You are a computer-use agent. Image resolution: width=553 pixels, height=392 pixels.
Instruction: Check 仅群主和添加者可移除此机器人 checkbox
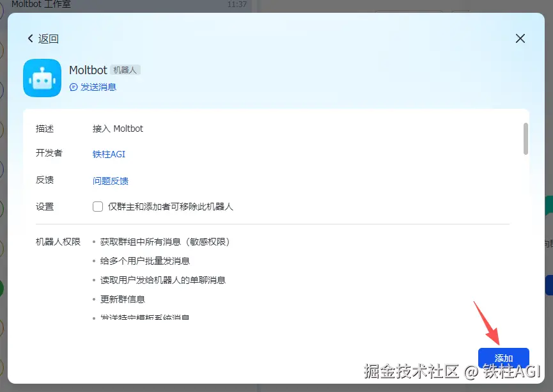[98, 207]
